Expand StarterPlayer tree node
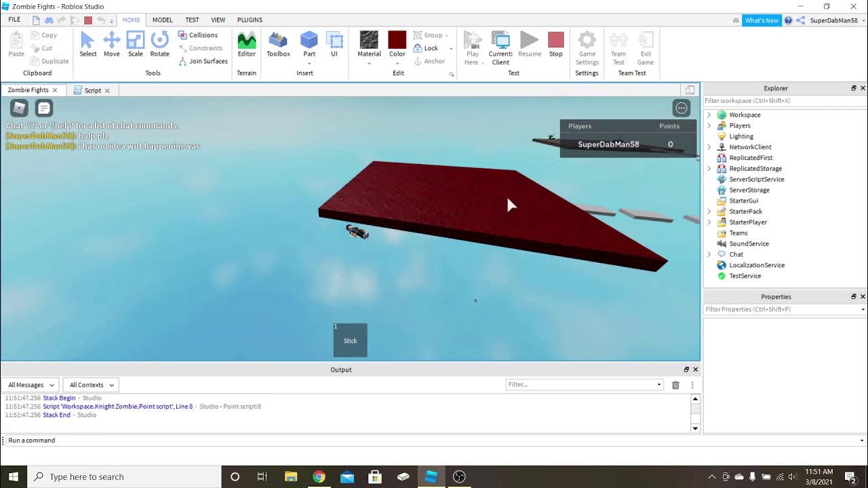868x488 pixels. (x=709, y=222)
